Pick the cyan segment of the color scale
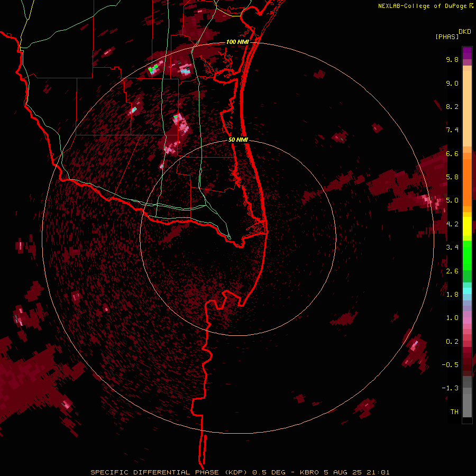 (x=467, y=290)
